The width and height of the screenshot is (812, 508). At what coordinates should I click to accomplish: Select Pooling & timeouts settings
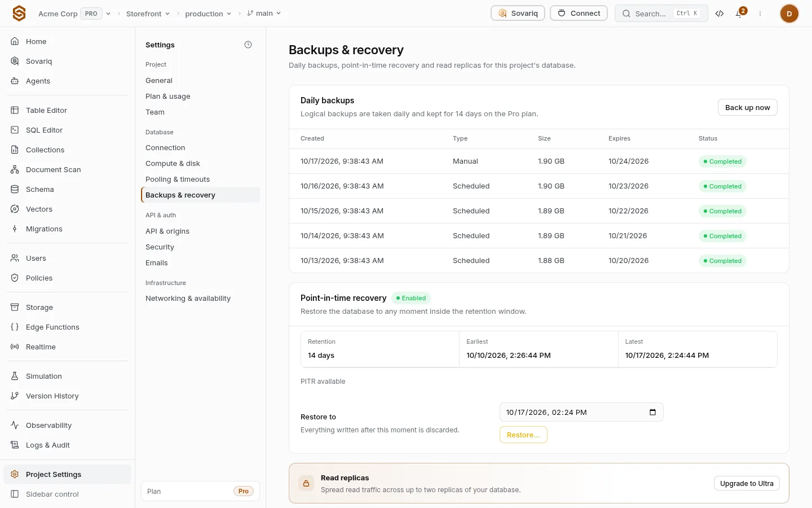178,179
